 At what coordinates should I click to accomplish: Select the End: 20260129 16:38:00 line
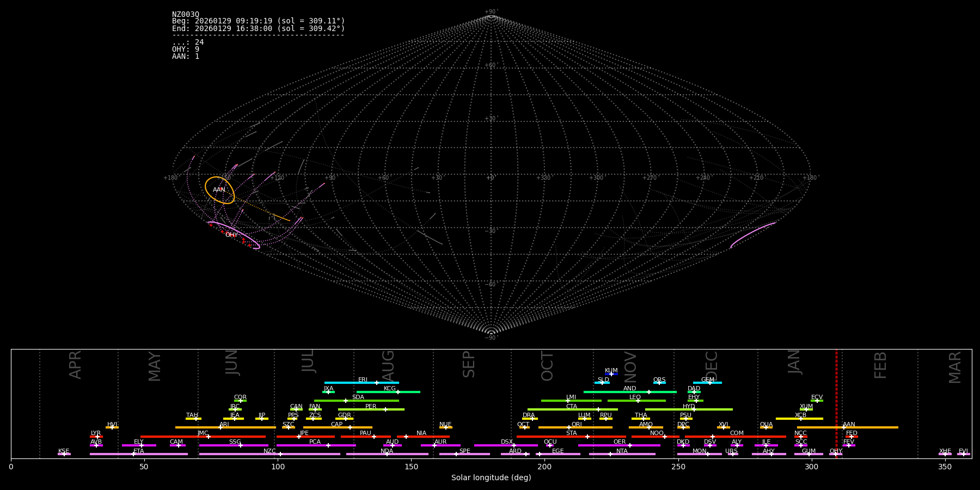pos(259,28)
